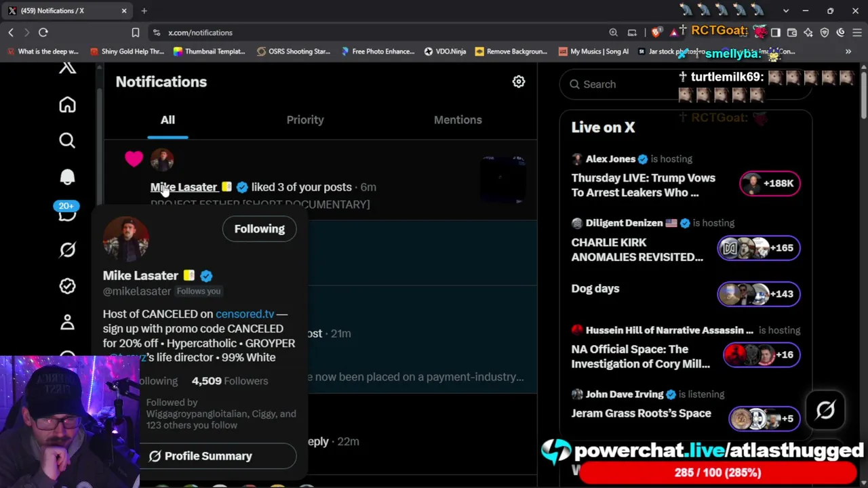Click Mike Lasater name in hover card
The image size is (868, 488).
140,276
